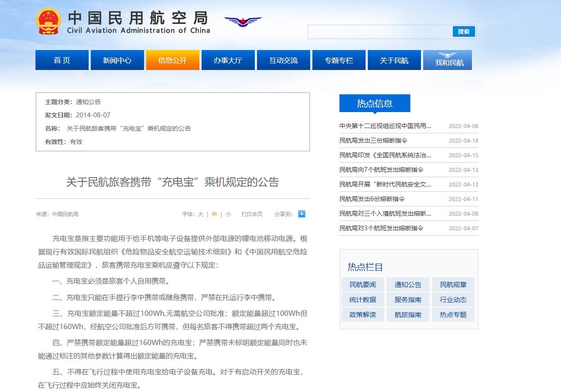Open the 通知公告 hot column
This screenshot has height=392, width=561.
click(x=408, y=284)
